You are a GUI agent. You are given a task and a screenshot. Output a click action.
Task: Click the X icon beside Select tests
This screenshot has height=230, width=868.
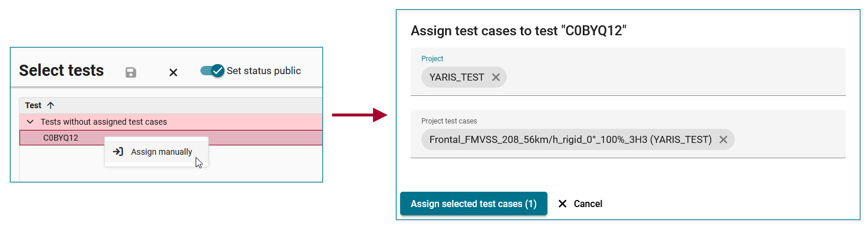(173, 72)
